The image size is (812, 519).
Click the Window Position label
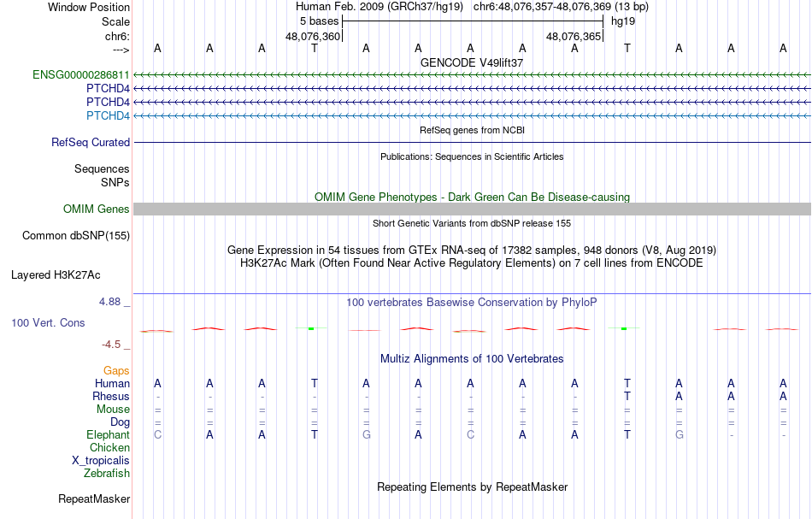point(89,7)
